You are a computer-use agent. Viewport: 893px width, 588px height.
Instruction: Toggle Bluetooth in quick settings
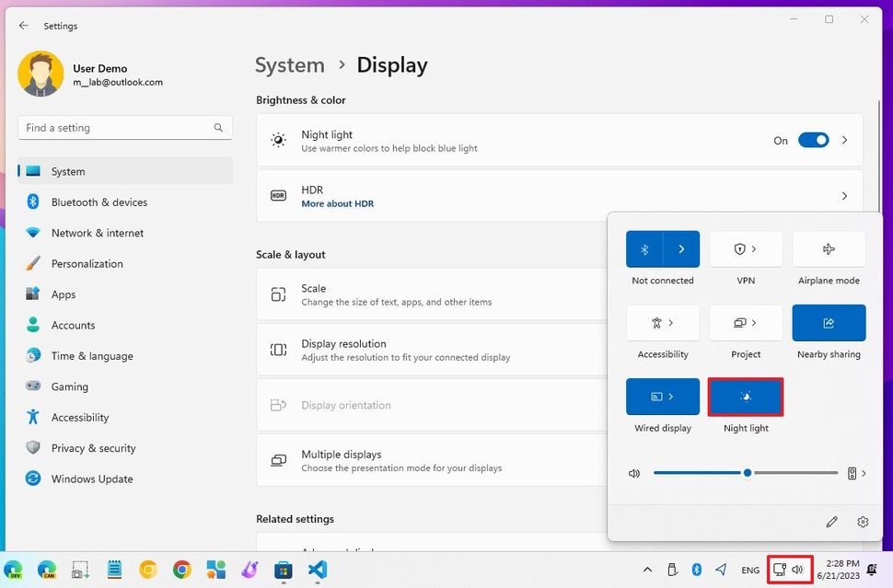(644, 248)
